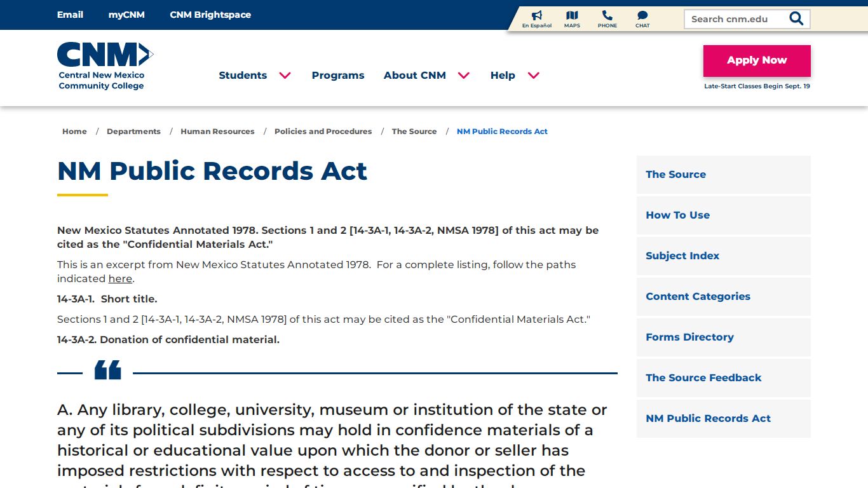The height and width of the screenshot is (488, 868).
Task: Open the Help menu item
Action: click(x=503, y=75)
